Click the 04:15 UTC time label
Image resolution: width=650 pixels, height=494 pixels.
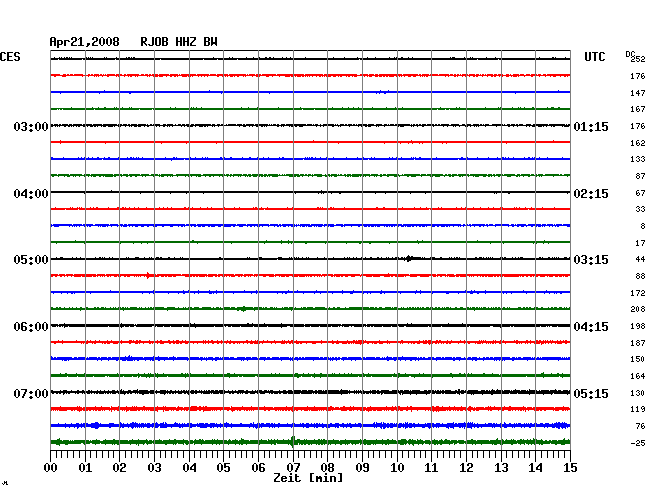(x=591, y=327)
